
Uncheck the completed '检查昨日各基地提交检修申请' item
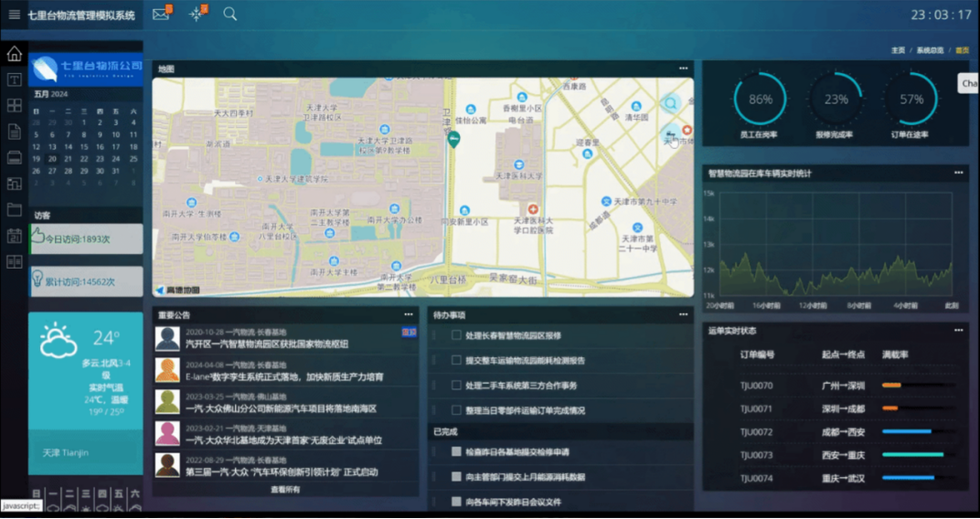point(457,451)
